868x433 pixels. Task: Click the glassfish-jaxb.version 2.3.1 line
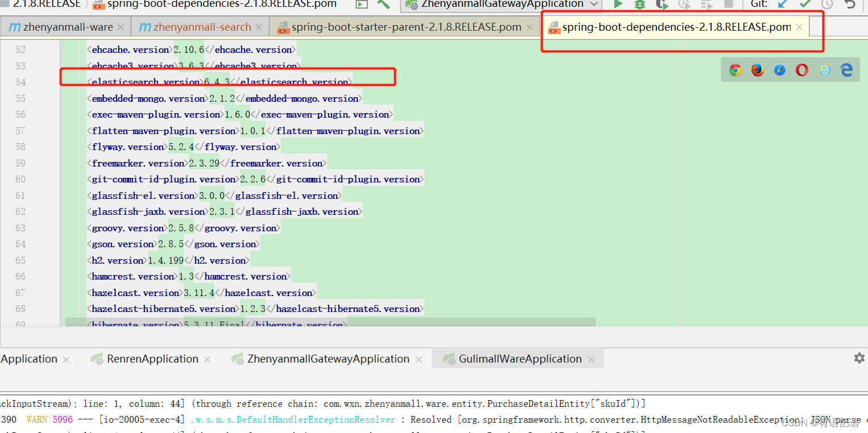(x=225, y=212)
